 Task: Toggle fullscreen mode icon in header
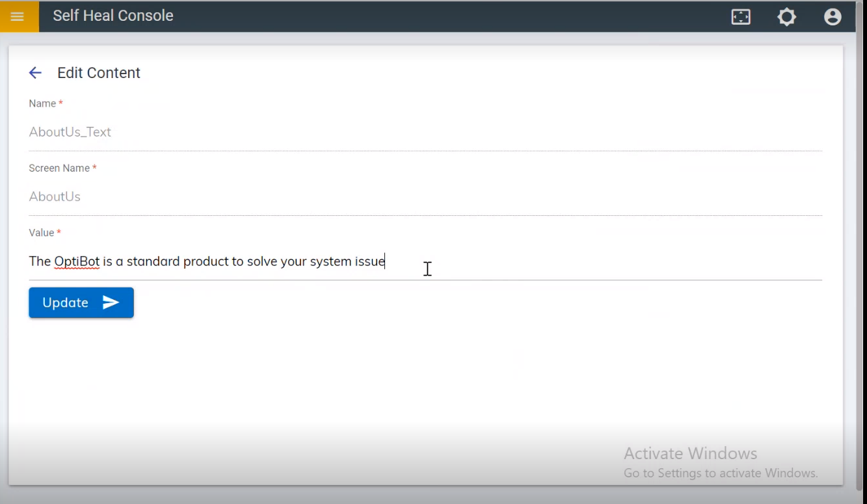click(x=741, y=17)
